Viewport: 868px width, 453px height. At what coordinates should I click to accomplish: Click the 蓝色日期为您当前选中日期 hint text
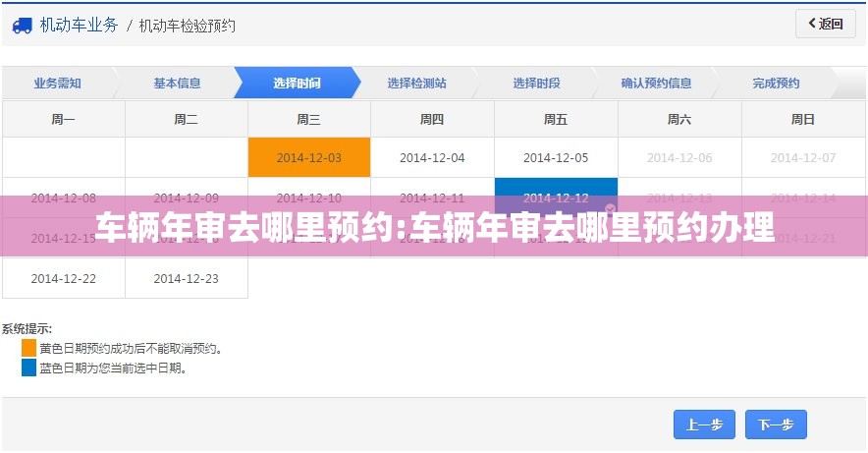[113, 368]
